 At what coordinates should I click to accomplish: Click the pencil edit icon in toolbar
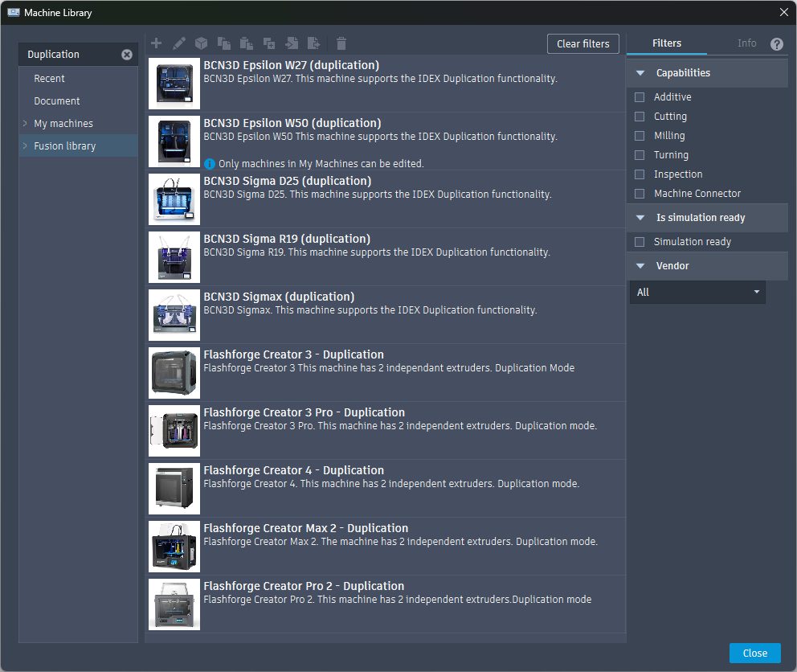179,43
